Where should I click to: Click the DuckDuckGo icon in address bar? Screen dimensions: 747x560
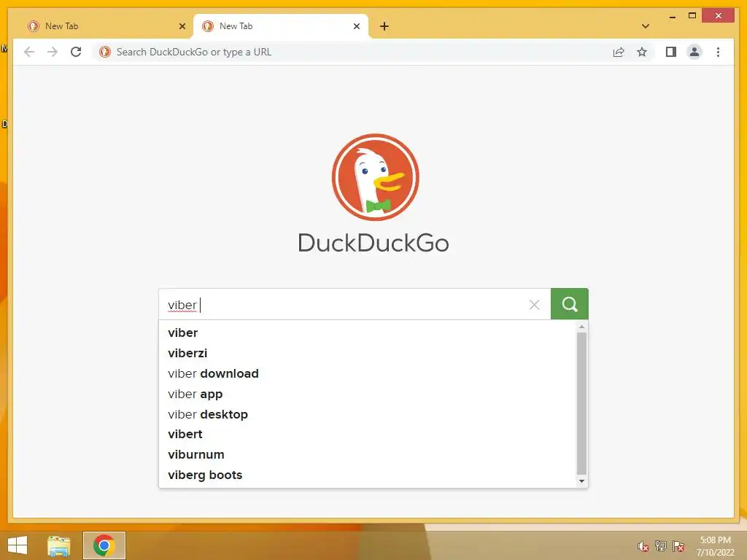105,52
